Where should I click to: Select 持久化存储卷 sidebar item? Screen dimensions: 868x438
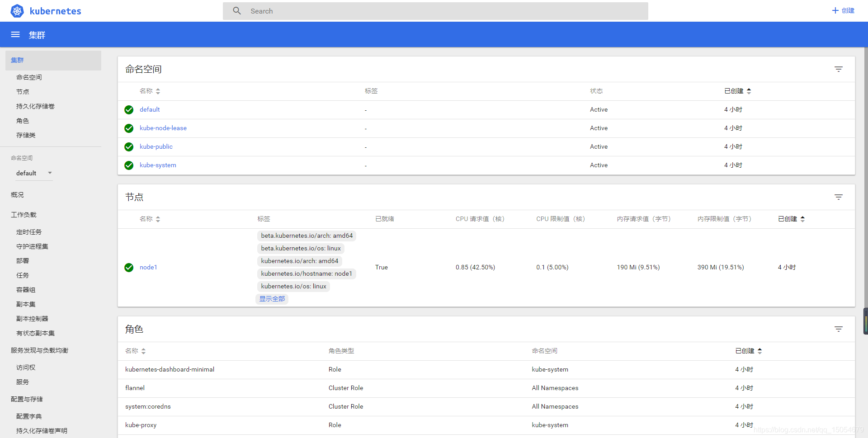tap(35, 106)
